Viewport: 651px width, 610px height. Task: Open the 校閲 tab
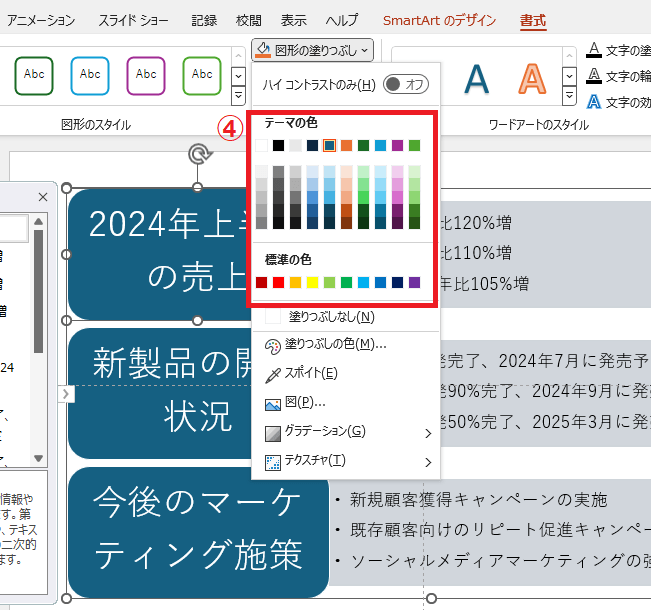tap(249, 20)
